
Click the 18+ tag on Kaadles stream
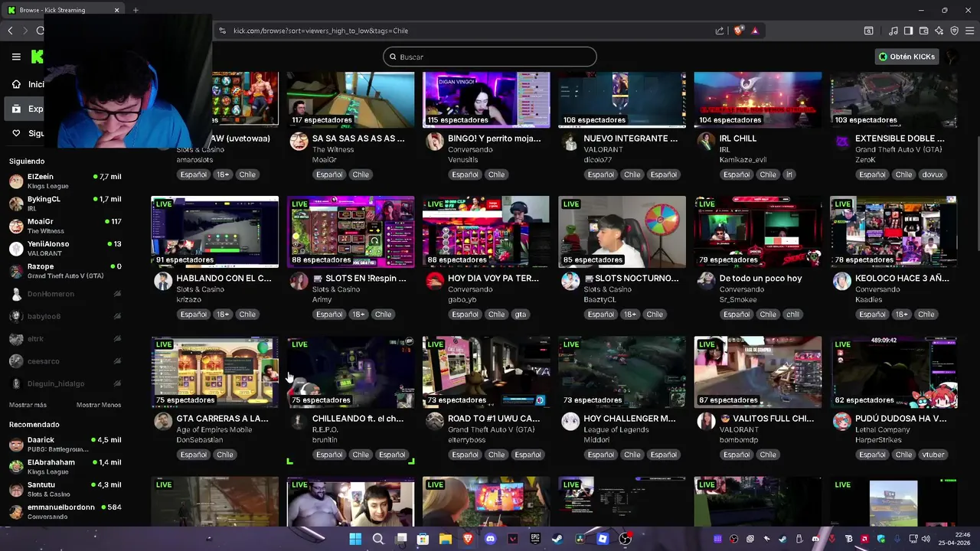click(x=902, y=315)
